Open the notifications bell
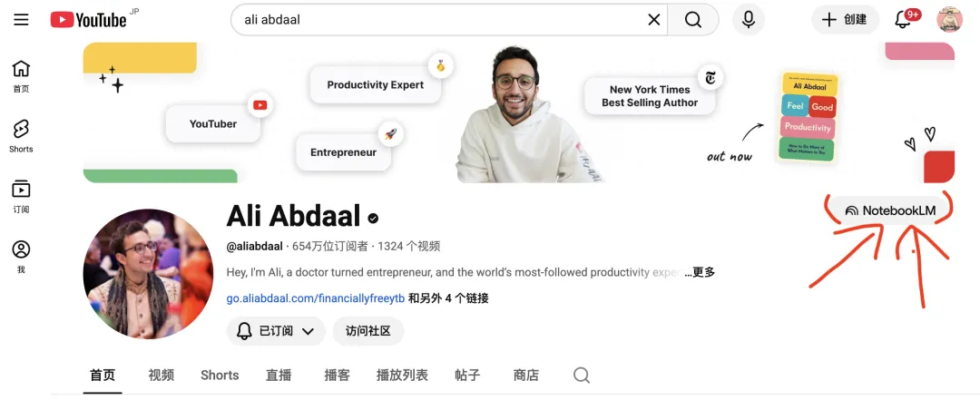The height and width of the screenshot is (400, 980). tap(905, 19)
